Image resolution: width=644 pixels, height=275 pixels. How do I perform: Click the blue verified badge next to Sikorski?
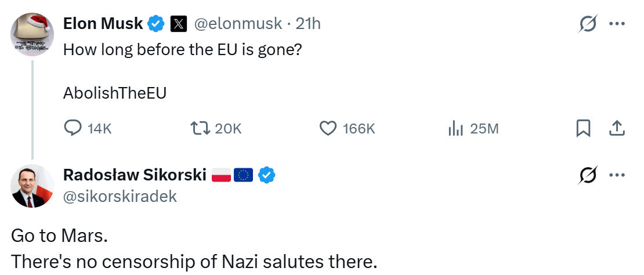point(266,174)
